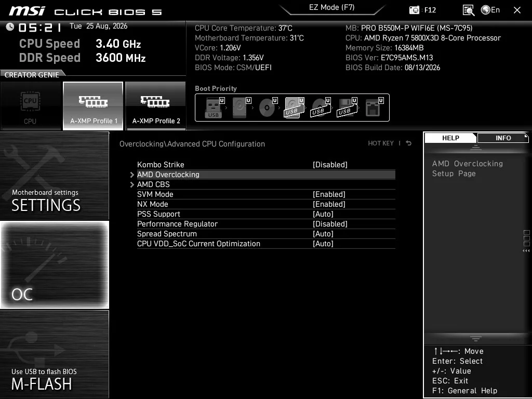
Task: Enable A-XMP Profile 1
Action: [x=93, y=106]
